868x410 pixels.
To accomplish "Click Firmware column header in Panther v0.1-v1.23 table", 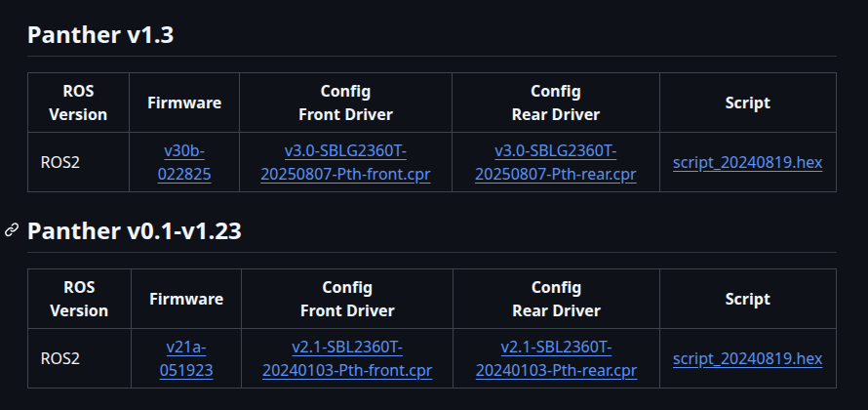I will click(x=186, y=299).
